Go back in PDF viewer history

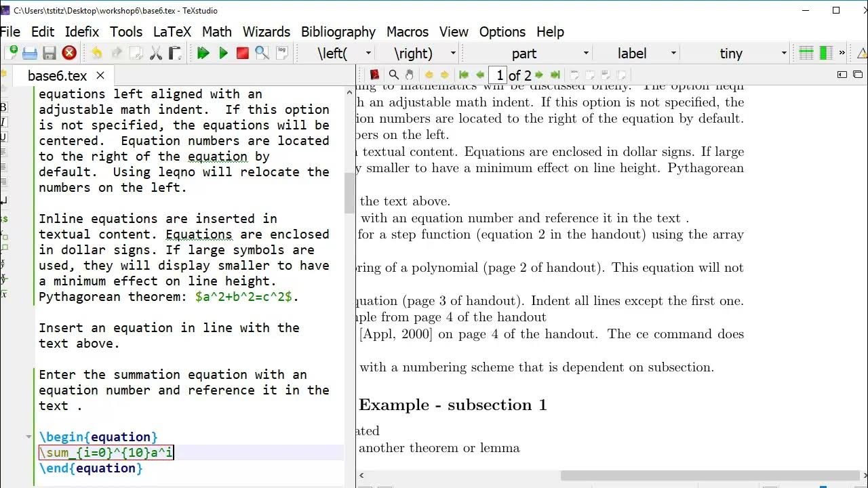pos(429,75)
